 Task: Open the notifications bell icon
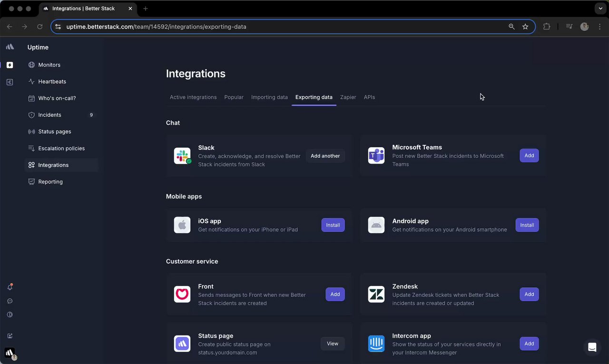[10, 287]
